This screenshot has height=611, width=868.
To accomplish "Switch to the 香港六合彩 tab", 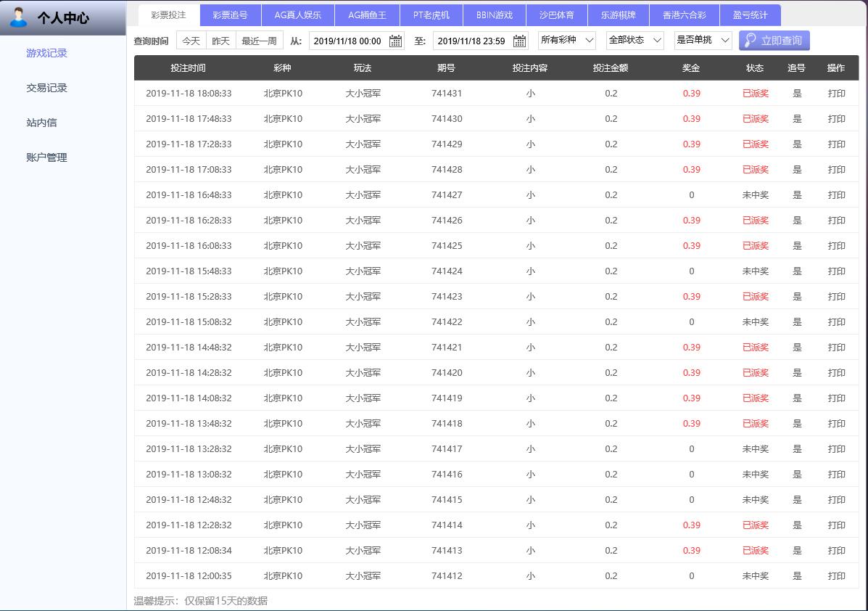I will click(x=684, y=15).
